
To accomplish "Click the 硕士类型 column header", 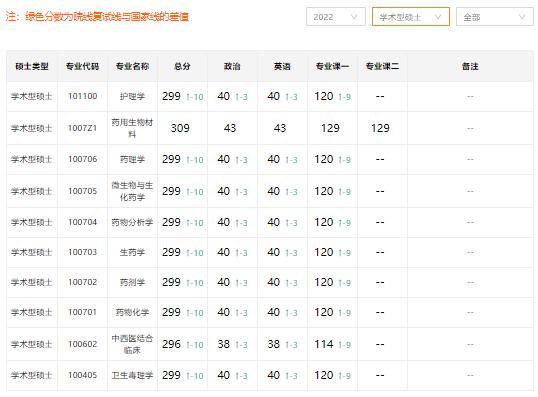I will pyautogui.click(x=32, y=66).
